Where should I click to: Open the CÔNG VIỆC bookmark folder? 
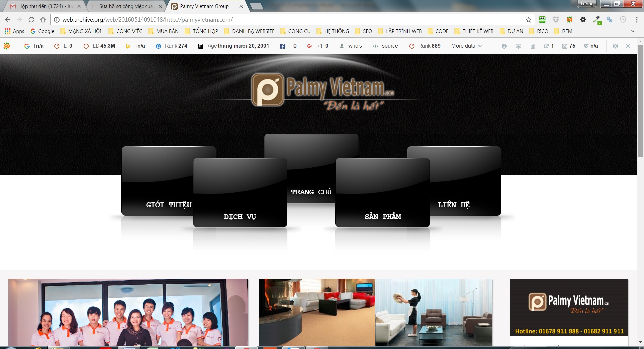pyautogui.click(x=125, y=31)
